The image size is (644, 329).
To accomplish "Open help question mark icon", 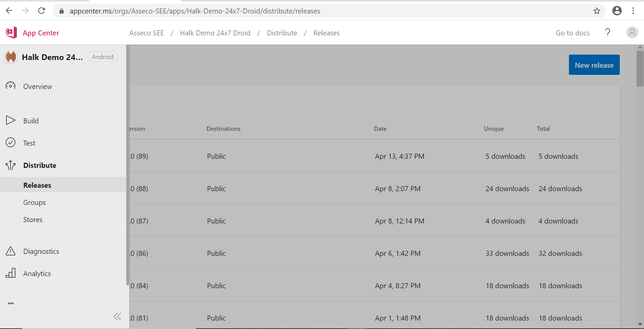I will tap(608, 33).
